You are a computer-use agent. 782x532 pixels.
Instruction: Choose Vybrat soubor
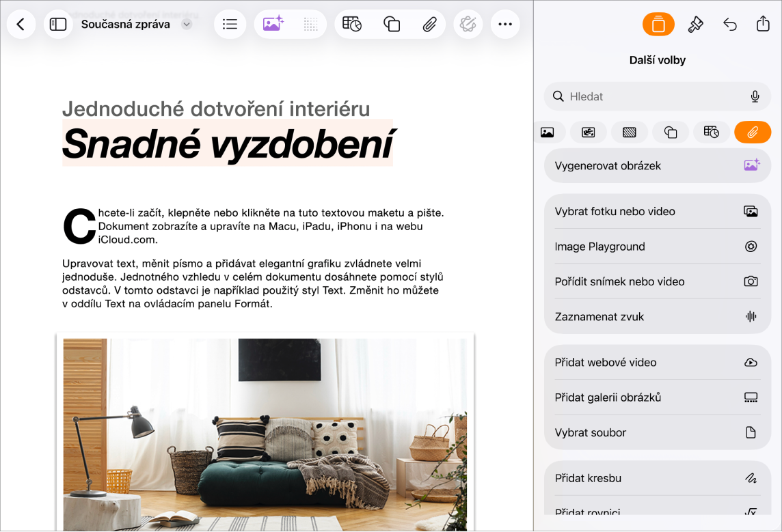658,432
